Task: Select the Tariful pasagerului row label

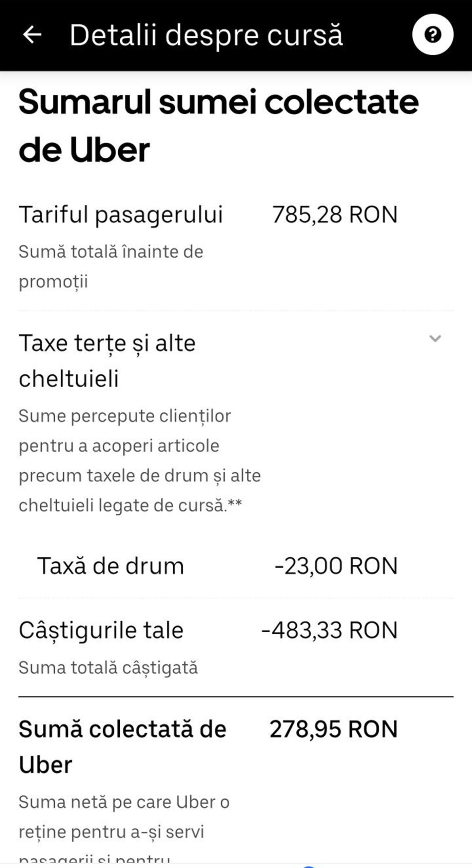Action: tap(121, 214)
